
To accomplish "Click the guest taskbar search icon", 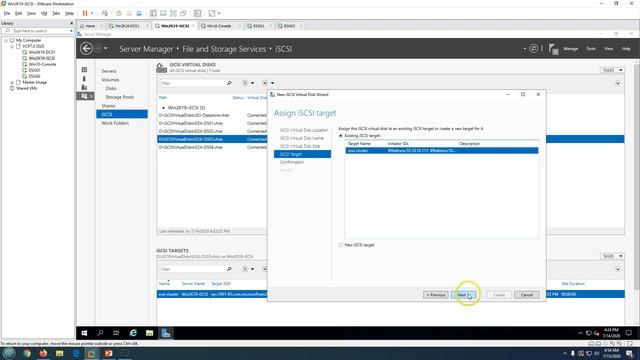I will (100, 333).
